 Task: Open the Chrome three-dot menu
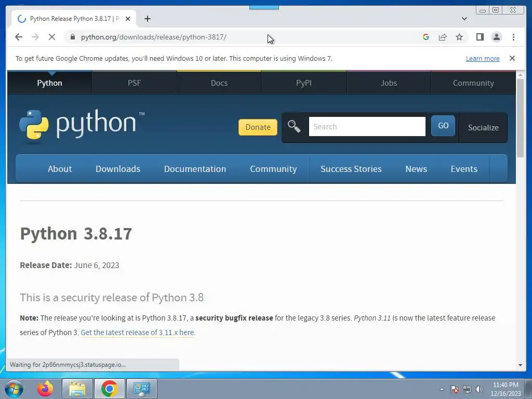point(513,37)
